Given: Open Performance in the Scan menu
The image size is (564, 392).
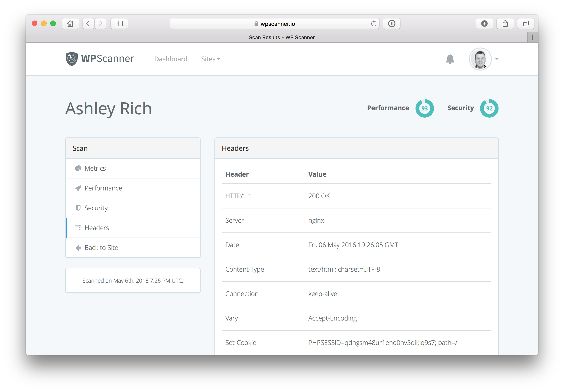Looking at the screenshot, I should pyautogui.click(x=133, y=188).
